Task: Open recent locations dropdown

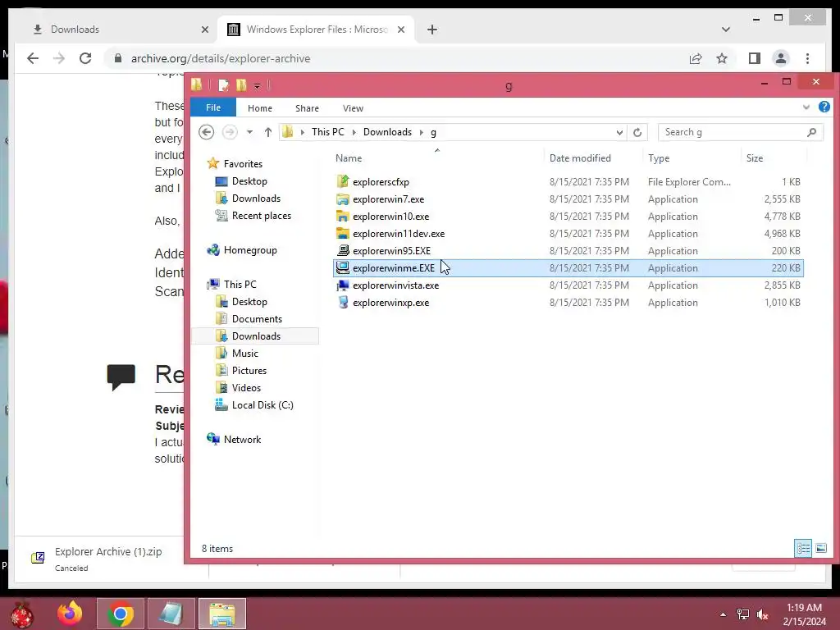Action: coord(249,132)
